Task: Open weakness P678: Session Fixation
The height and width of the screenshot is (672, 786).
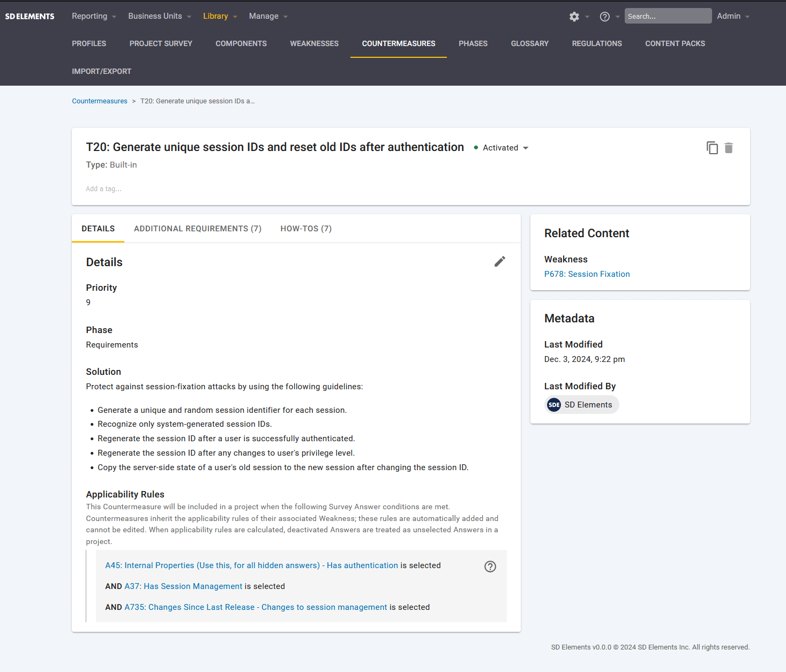Action: tap(587, 274)
